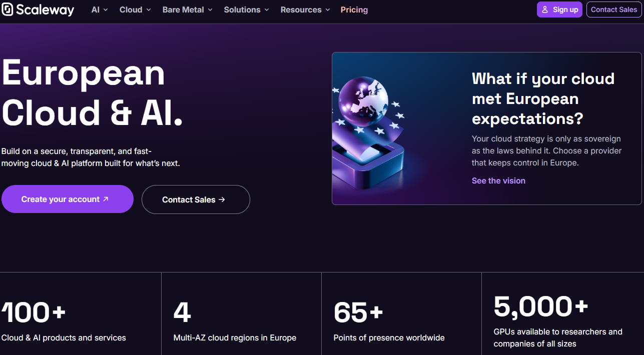Image resolution: width=644 pixels, height=355 pixels.
Task: Expand the Cloud menu chevron
Action: (149, 10)
